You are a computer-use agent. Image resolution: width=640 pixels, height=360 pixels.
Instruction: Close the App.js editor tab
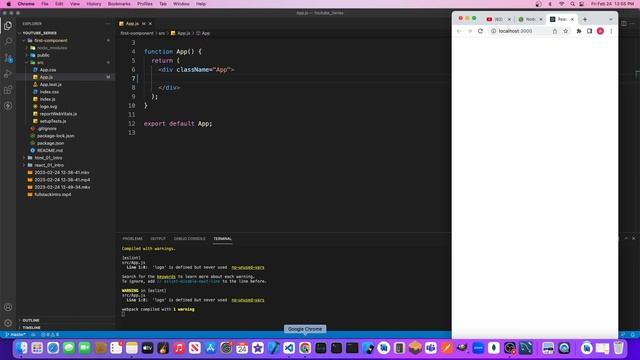(x=150, y=24)
